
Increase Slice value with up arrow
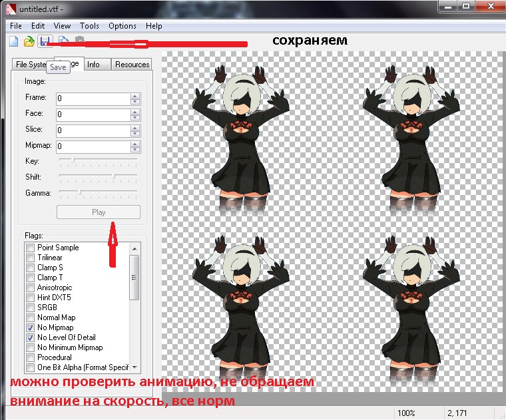coord(135,128)
